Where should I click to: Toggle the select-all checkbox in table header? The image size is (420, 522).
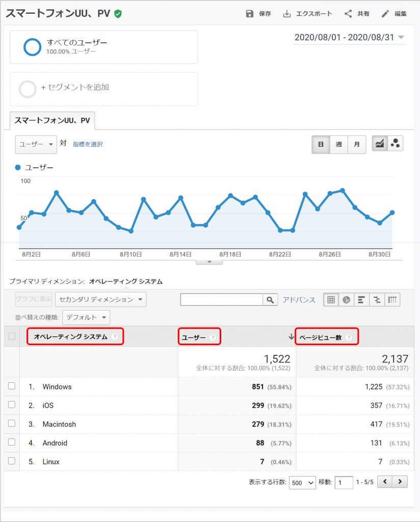[x=12, y=336]
